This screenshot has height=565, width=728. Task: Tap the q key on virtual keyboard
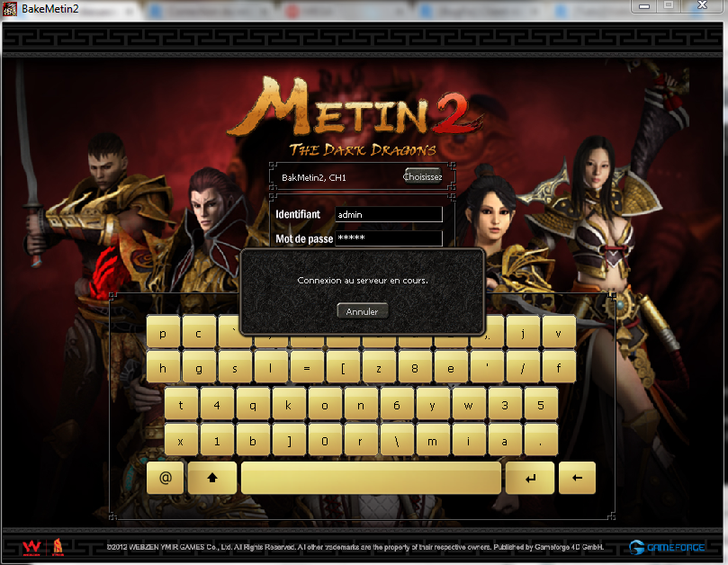(x=253, y=405)
